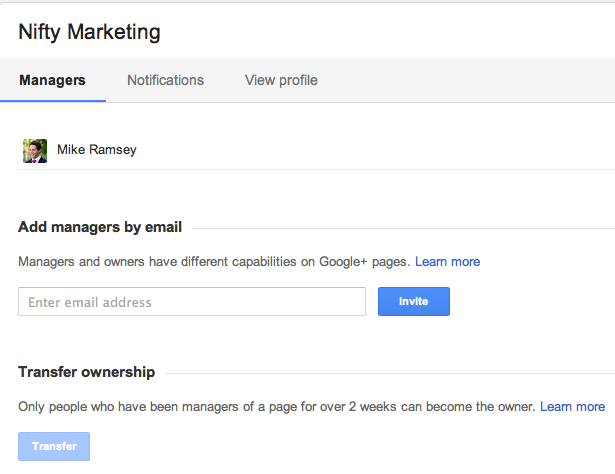The height and width of the screenshot is (474, 615).
Task: Switch to the Managers tab
Action: point(52,80)
